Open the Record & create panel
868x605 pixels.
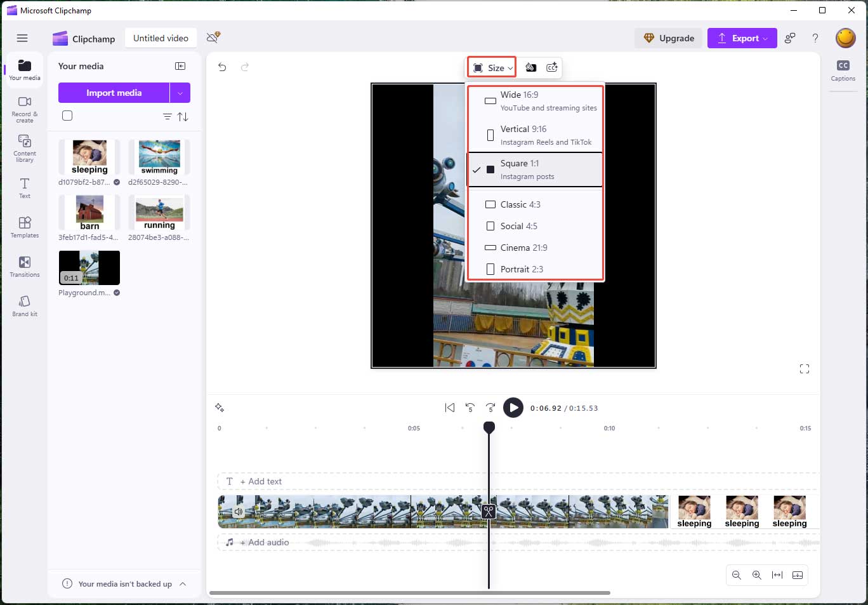coord(23,108)
